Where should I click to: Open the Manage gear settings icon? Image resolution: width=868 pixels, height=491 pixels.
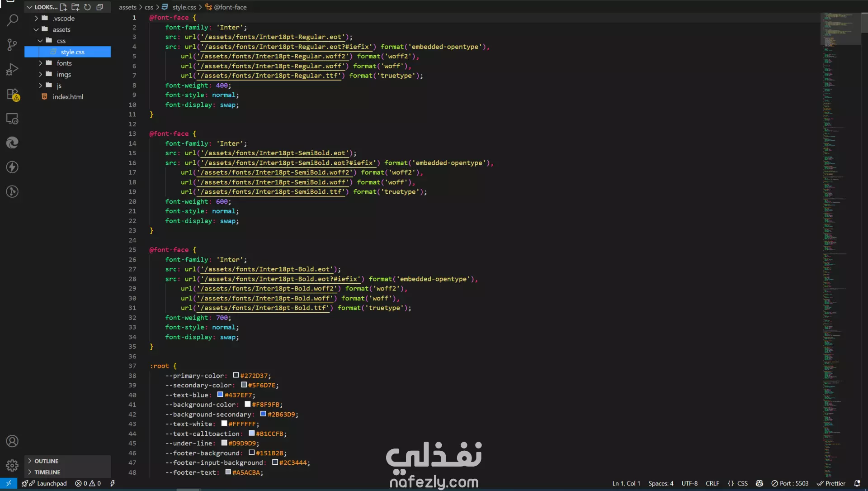pyautogui.click(x=12, y=465)
